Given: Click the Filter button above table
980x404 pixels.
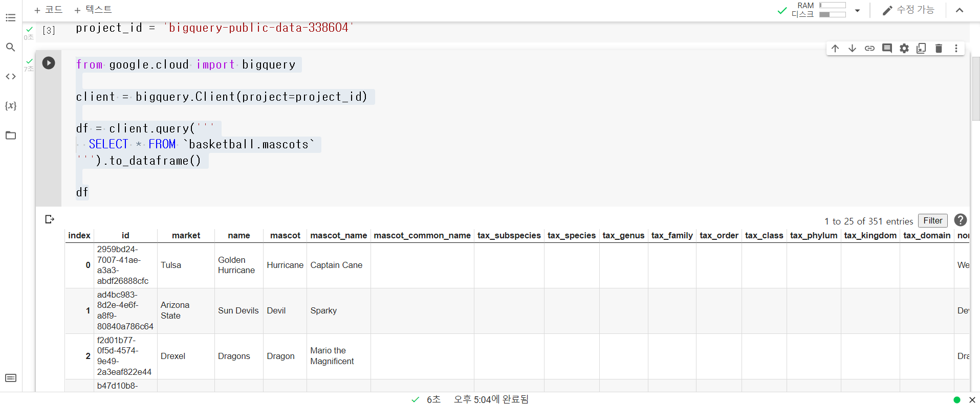Looking at the screenshot, I should click(x=932, y=220).
